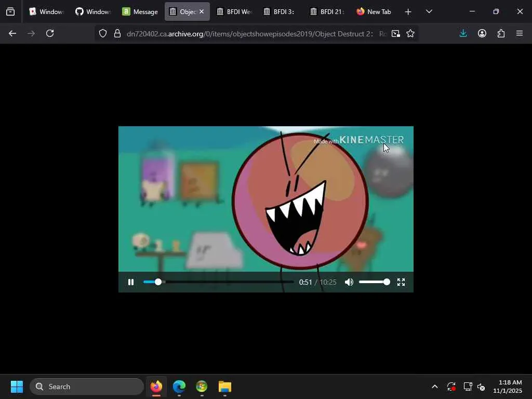Switch to the first Windows tab

tap(46, 11)
